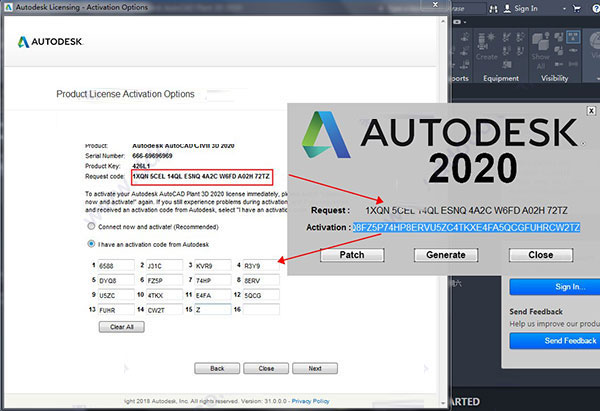This screenshot has width=600, height=411.
Task: Click the Request code value in red box
Action: (201, 176)
